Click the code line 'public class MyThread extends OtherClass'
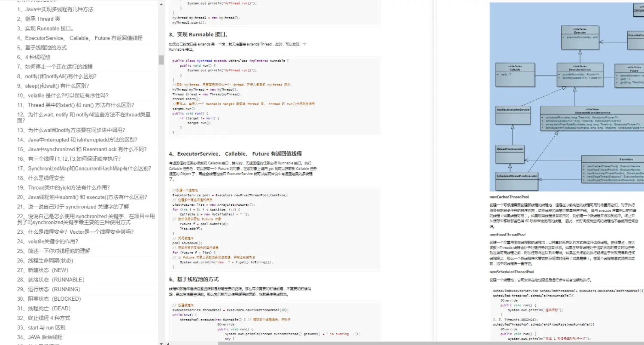The height and width of the screenshot is (345, 644). coord(231,61)
